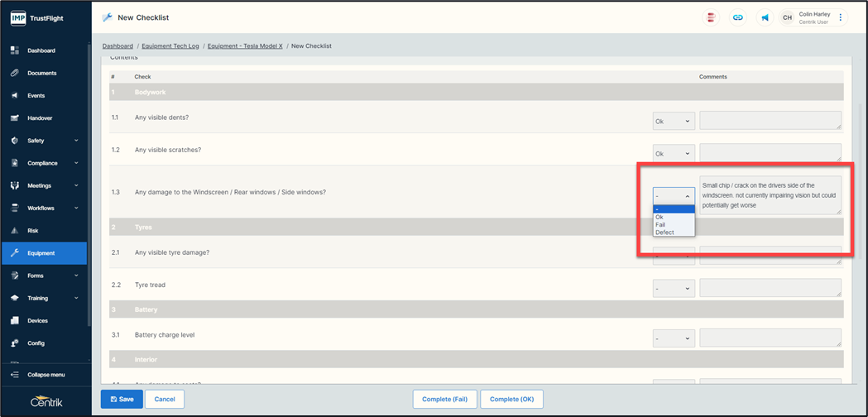Click the windscreen damage comments text area
Screen dimensions: 868x417
770,195
